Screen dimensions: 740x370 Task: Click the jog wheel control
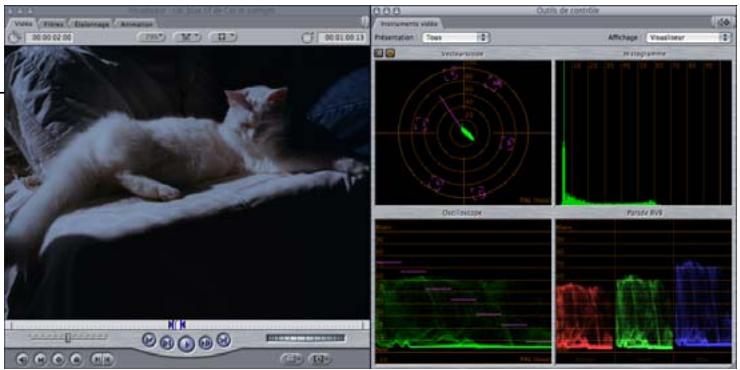(x=305, y=338)
